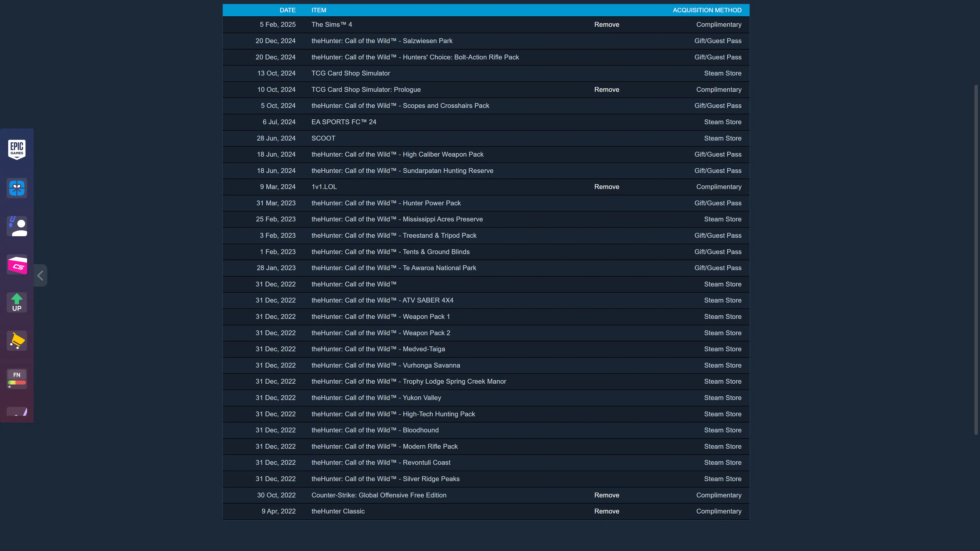The width and height of the screenshot is (980, 551).
Task: Open the Epic Games sidebar icon
Action: pos(17,149)
